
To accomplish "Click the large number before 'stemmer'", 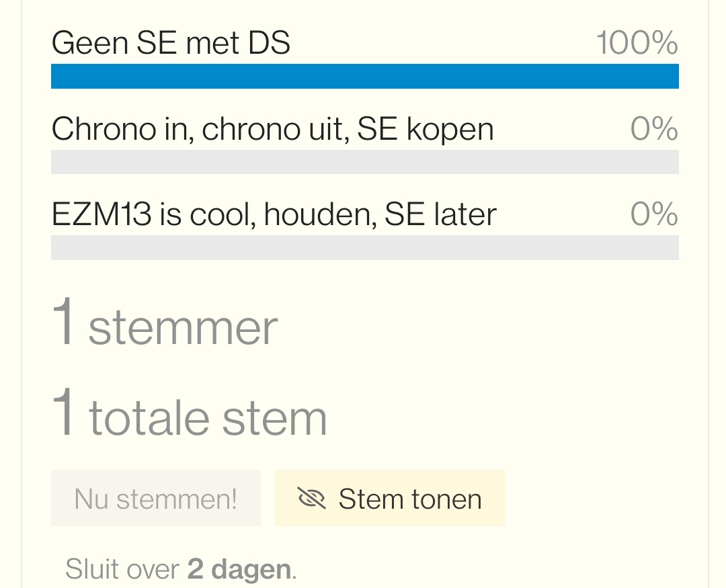I will click(x=63, y=321).
